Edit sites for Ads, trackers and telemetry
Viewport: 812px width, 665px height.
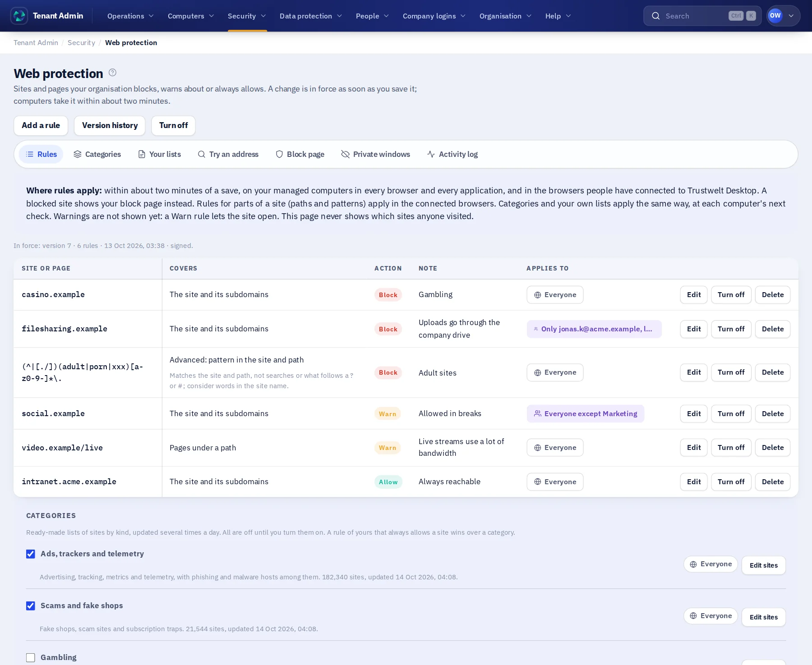point(764,565)
